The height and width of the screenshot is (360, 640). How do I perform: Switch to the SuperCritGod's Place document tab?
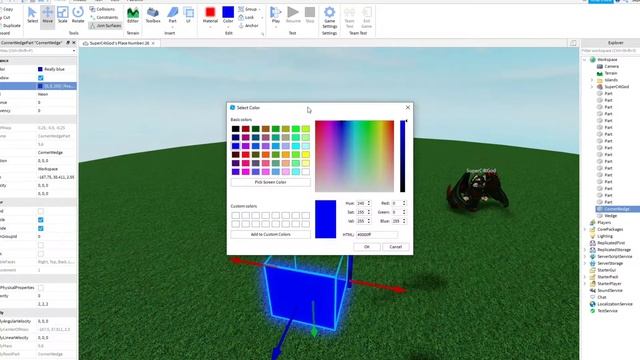[x=119, y=43]
